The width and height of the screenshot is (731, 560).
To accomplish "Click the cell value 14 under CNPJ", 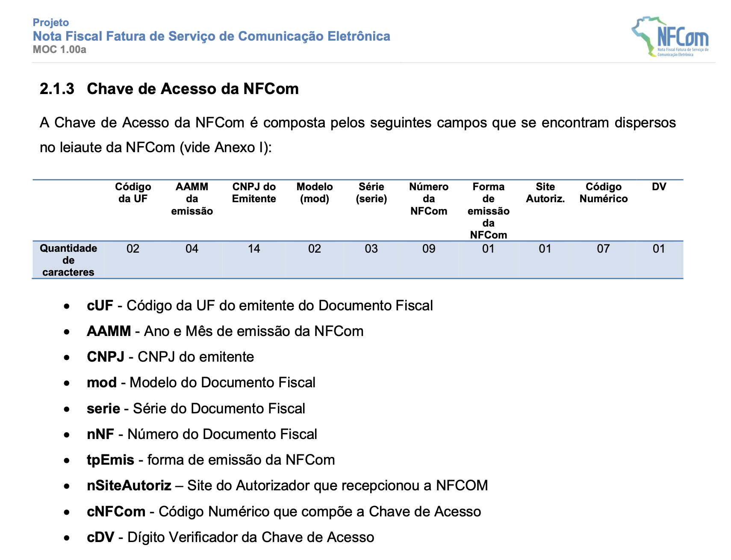I will [254, 249].
